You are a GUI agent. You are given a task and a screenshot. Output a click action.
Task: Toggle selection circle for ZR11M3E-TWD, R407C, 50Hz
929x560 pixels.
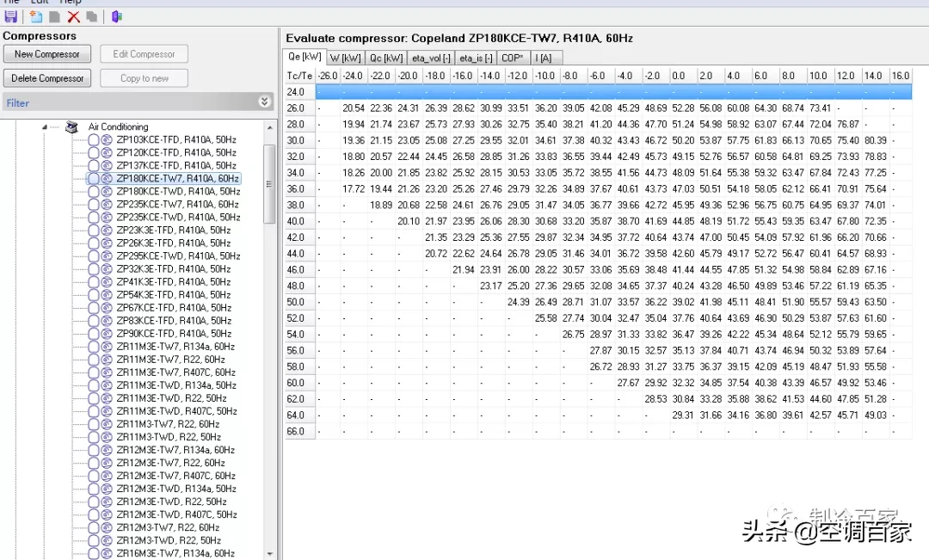(x=93, y=411)
